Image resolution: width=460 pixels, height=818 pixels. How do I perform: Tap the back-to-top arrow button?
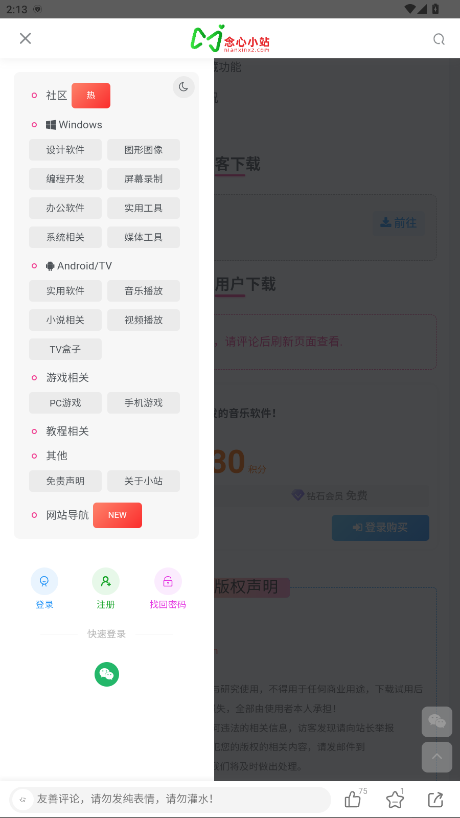pyautogui.click(x=437, y=757)
